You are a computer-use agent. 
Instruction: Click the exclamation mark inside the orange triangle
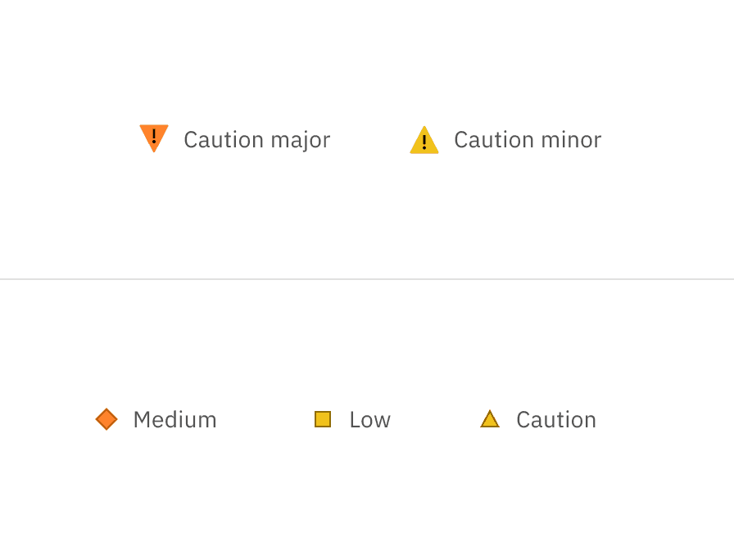tap(153, 135)
